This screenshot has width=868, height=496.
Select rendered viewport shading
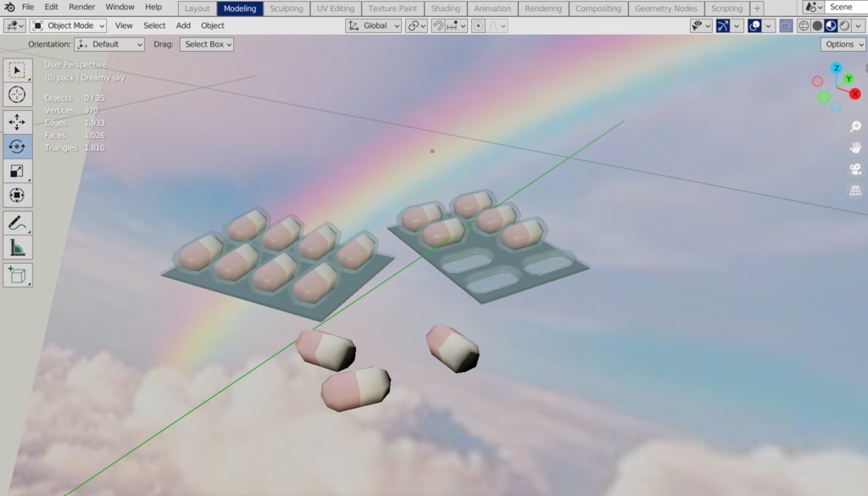[844, 25]
